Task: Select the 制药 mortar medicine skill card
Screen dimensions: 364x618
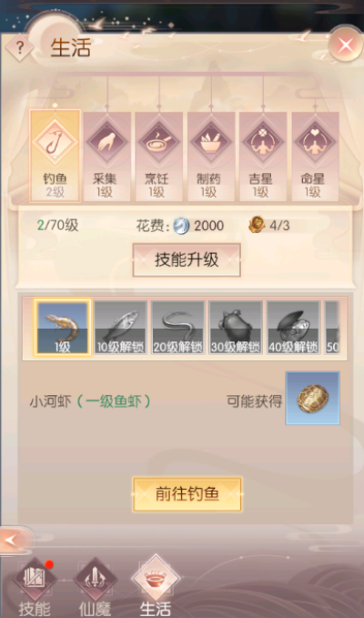Action: coord(211,157)
